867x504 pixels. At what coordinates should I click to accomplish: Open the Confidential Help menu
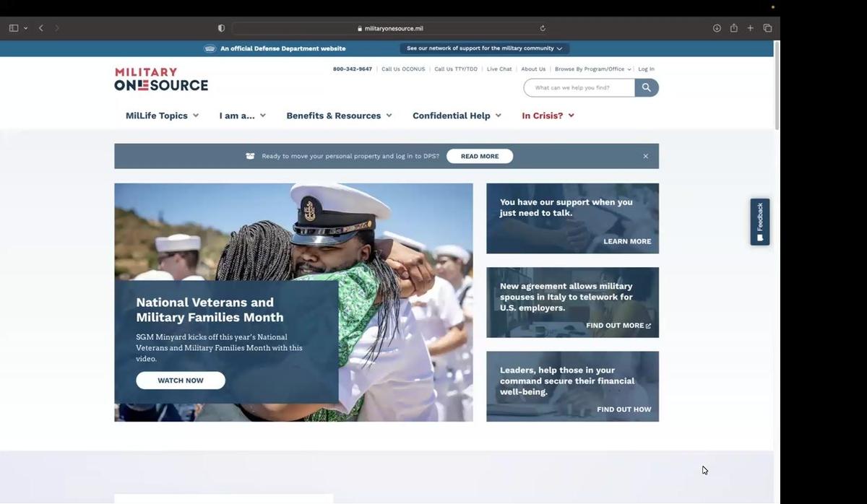coord(457,116)
